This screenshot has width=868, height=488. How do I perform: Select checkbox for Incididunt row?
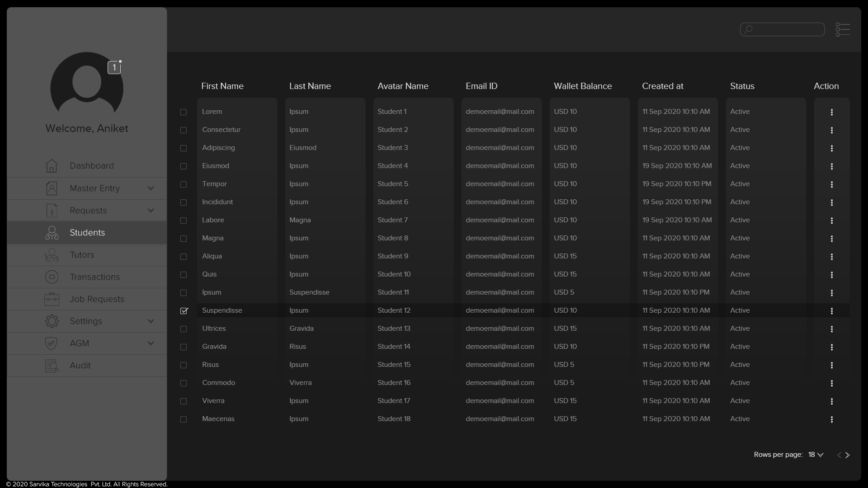click(x=184, y=202)
